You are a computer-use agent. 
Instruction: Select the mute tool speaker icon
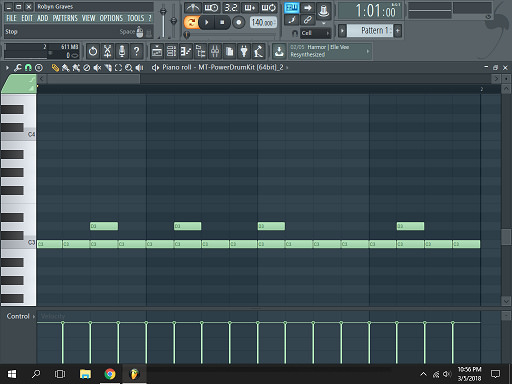[x=97, y=68]
